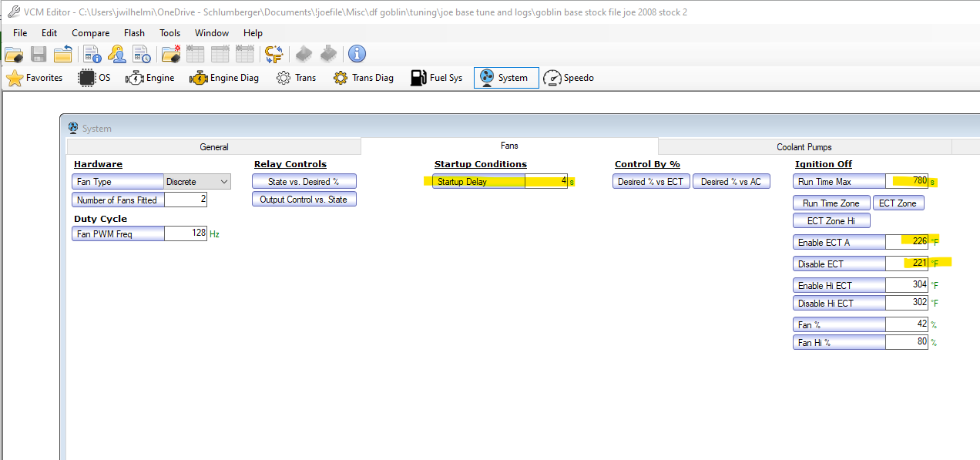Select the Fans tab
The image size is (980, 460).
509,146
